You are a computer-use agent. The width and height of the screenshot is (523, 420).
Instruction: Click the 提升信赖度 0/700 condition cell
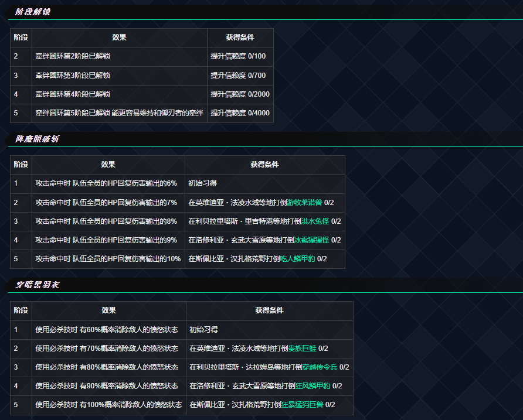[x=238, y=75]
